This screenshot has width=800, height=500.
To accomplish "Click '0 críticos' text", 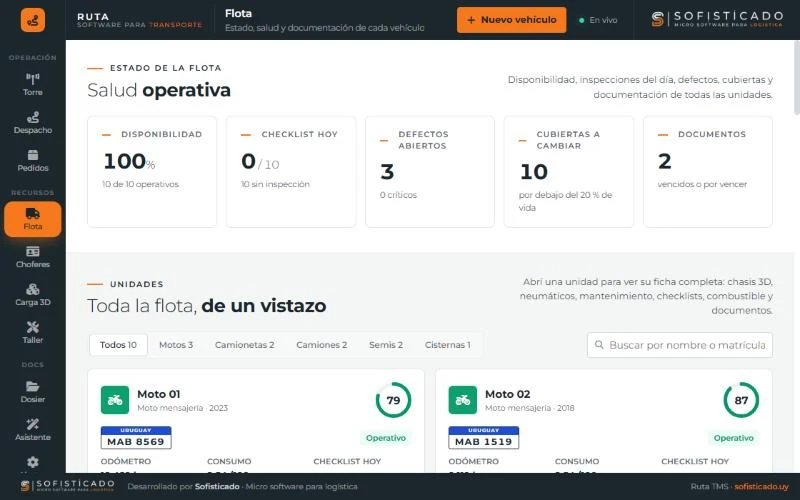I will (398, 195).
